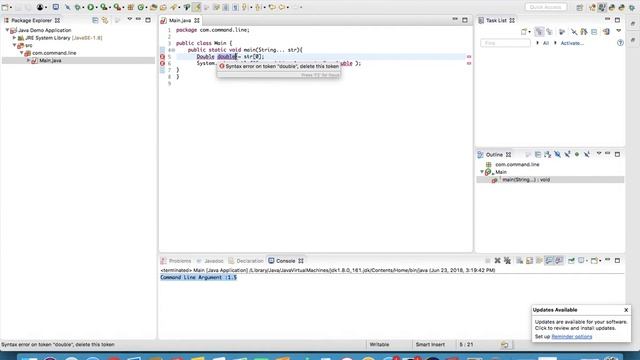640x360 pixels.
Task: Collapse Main class in Outline
Action: point(482,172)
